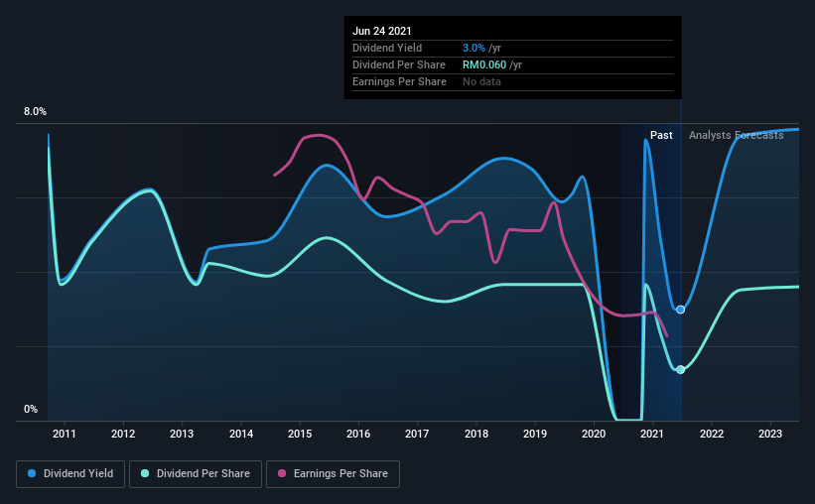Click the RM0.060 Dividend Per Share value
This screenshot has height=504, width=815.
[x=483, y=64]
